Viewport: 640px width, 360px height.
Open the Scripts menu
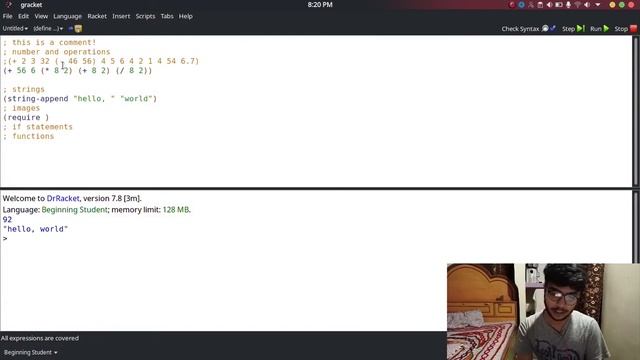[x=145, y=16]
